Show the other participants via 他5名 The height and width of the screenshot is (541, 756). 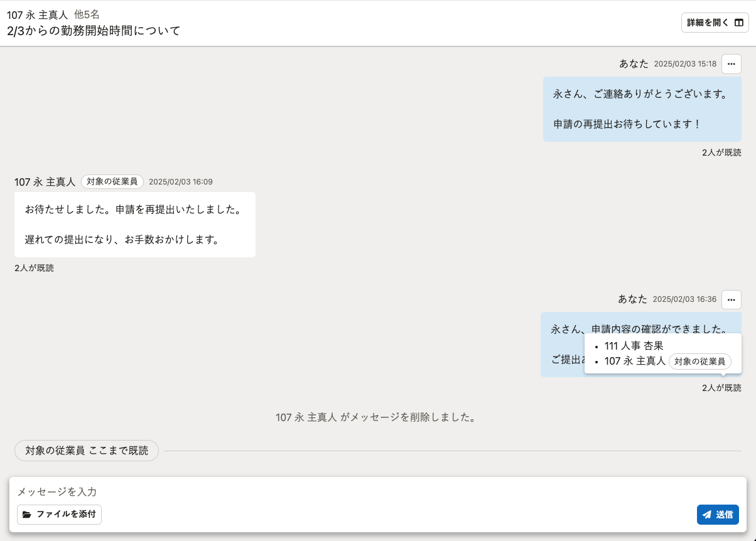(87, 14)
